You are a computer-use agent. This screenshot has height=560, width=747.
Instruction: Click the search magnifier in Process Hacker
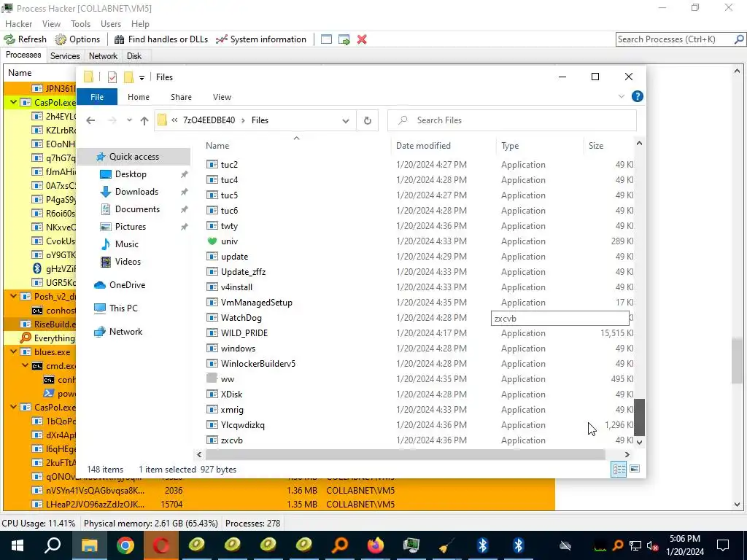tap(739, 39)
